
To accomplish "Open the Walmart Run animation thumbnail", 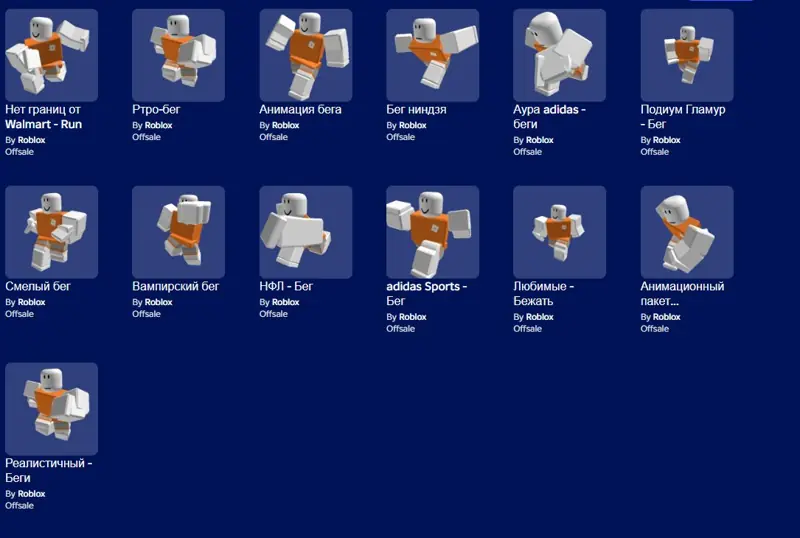I will pos(52,55).
